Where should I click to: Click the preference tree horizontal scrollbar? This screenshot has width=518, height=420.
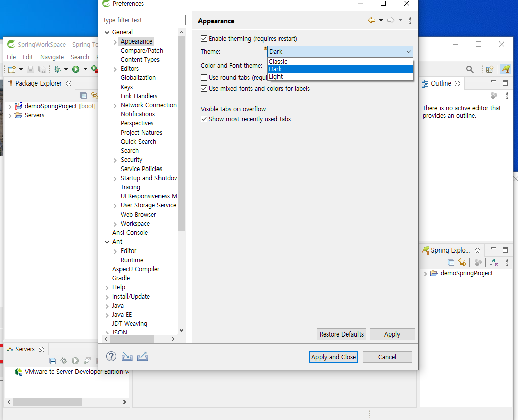click(x=132, y=339)
